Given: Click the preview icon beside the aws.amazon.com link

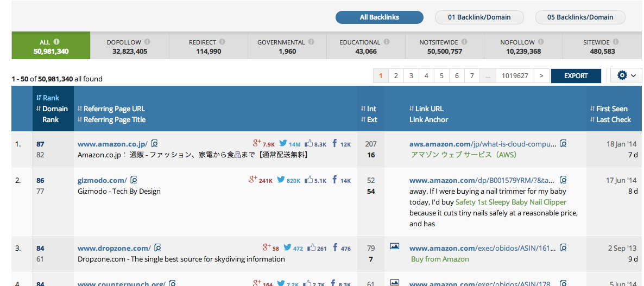Looking at the screenshot, I should point(564,144).
